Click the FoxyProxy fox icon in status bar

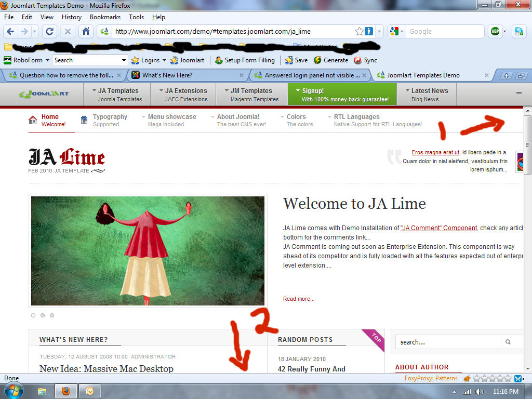pyautogui.click(x=467, y=378)
